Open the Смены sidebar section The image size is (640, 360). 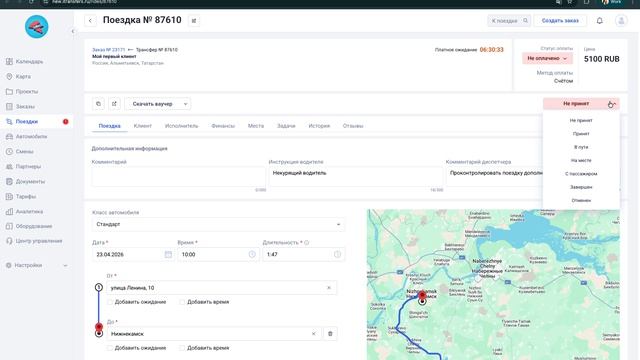tap(20, 151)
